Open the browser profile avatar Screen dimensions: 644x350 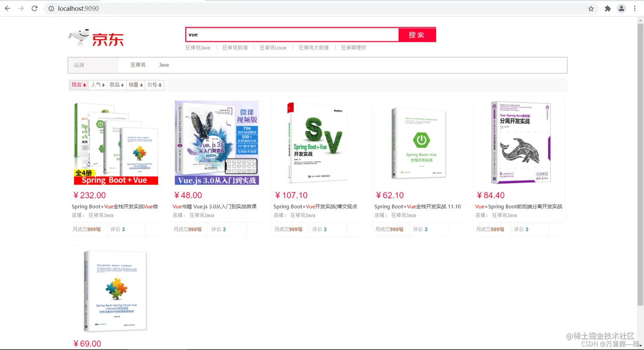click(621, 9)
